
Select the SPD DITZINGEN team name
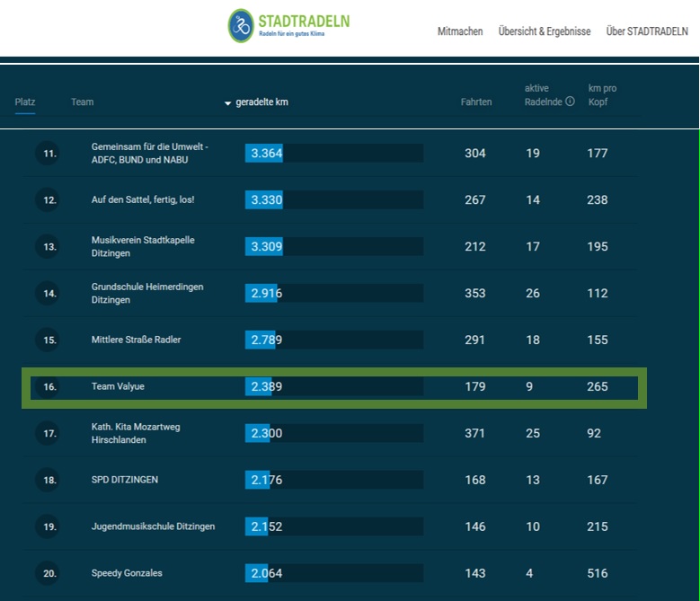coord(124,480)
